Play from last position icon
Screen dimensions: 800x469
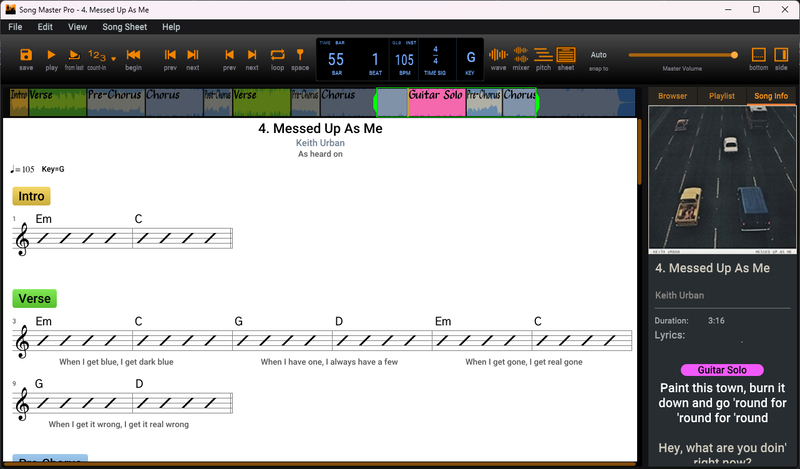(74, 55)
